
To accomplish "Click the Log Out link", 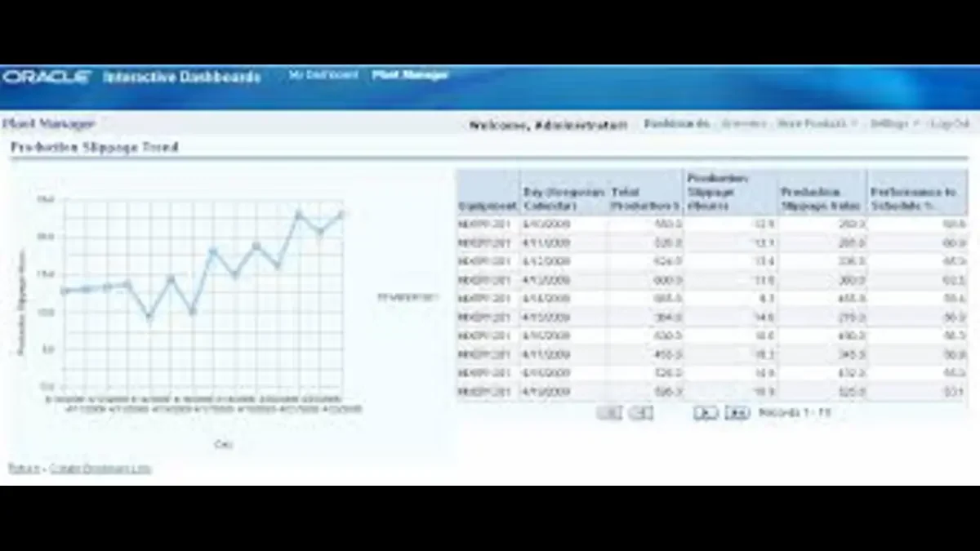I will tap(951, 123).
